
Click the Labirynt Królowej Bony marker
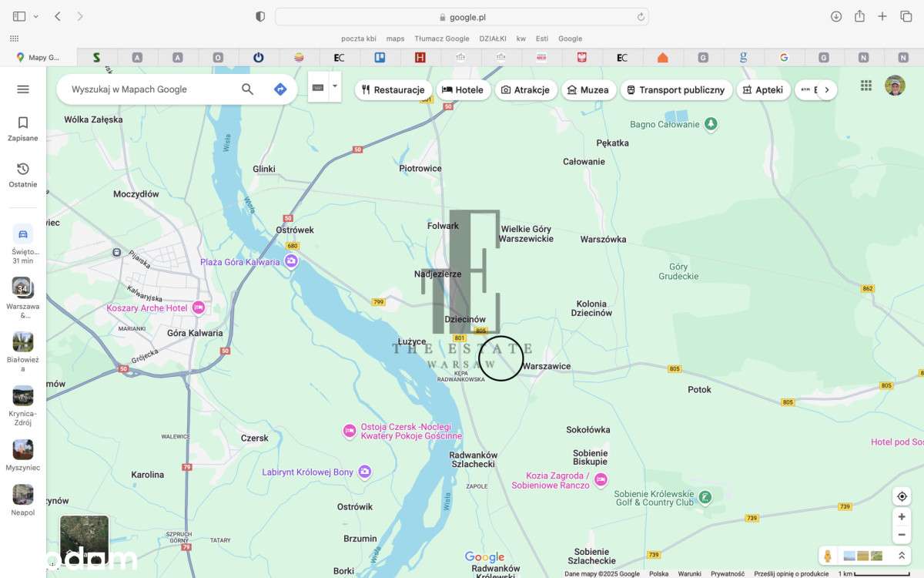(365, 472)
